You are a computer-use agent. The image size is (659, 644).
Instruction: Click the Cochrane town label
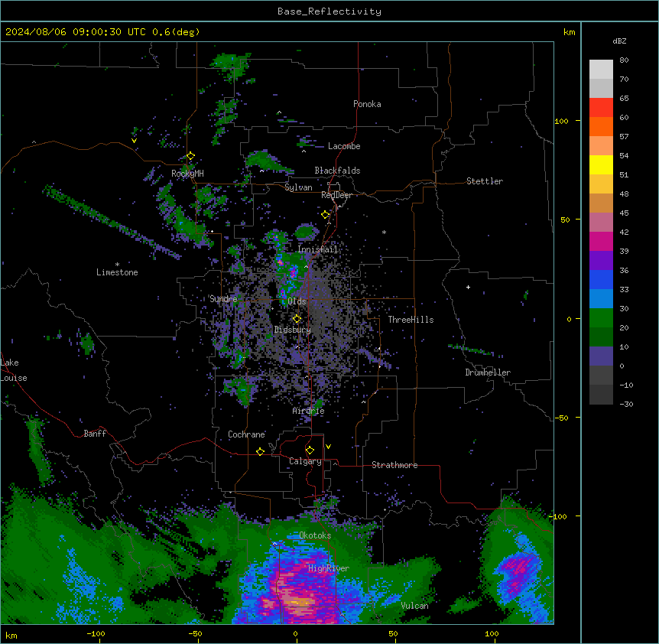click(x=246, y=434)
